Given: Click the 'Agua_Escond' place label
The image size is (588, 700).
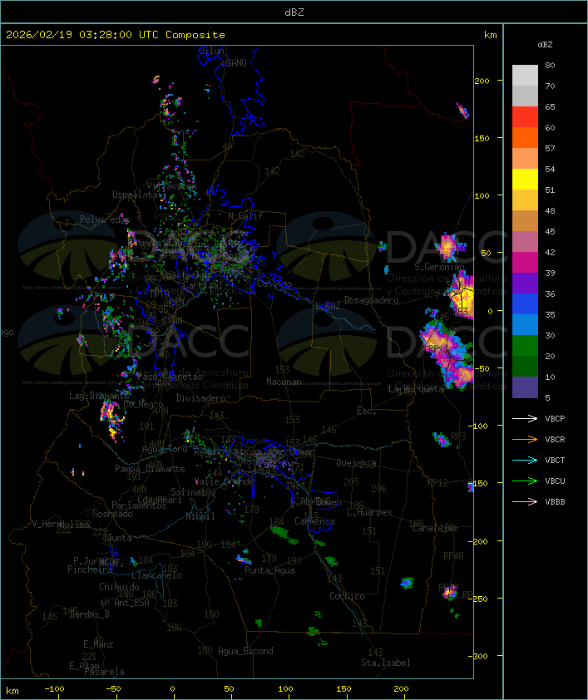Looking at the screenshot, I should click(245, 651).
